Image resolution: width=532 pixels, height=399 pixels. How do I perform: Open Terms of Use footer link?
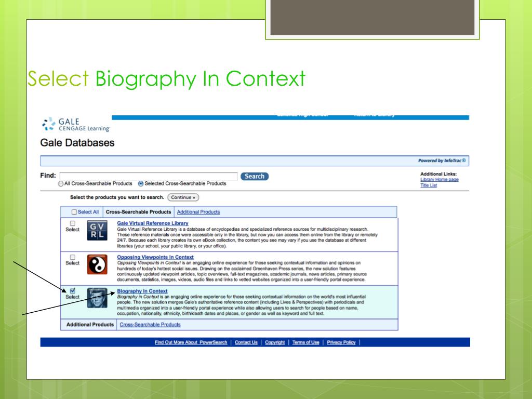[x=305, y=342]
